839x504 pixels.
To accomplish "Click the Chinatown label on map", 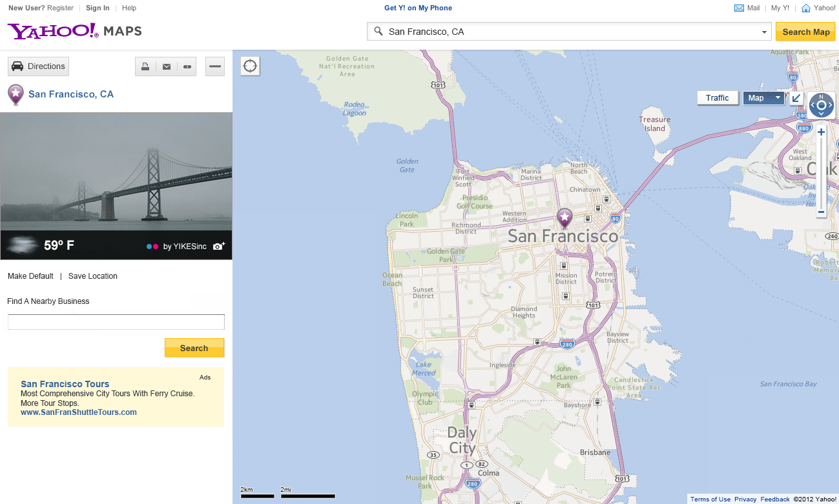I will tap(585, 190).
